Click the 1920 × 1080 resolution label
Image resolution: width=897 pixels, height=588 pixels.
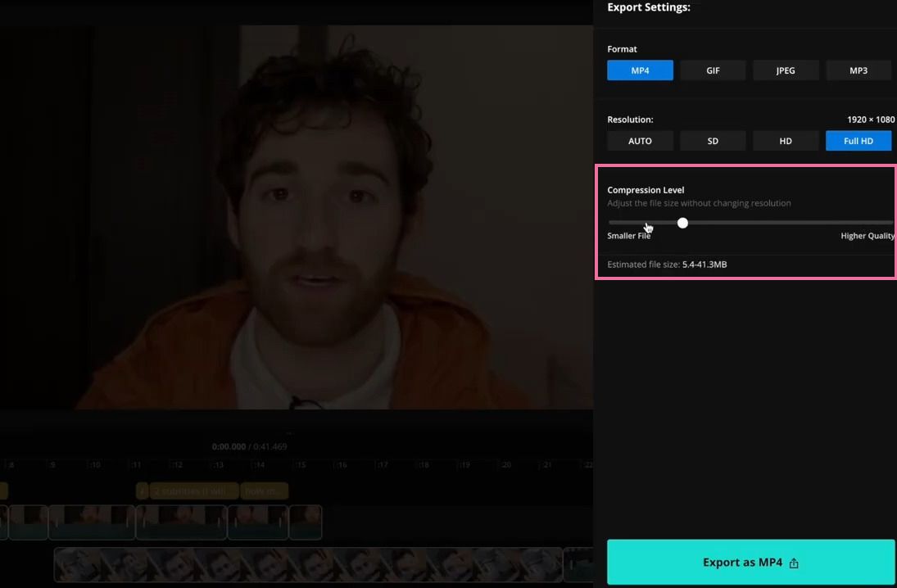click(x=868, y=119)
